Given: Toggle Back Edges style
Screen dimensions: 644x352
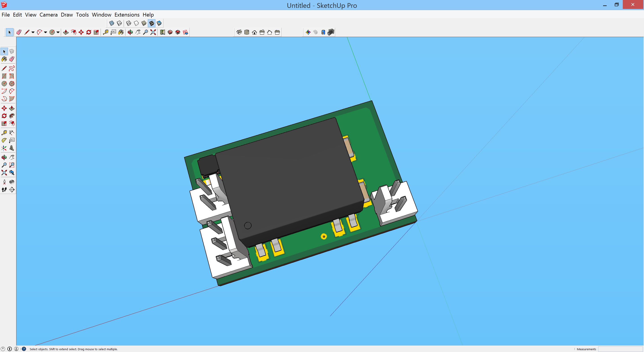Looking at the screenshot, I should click(119, 23).
